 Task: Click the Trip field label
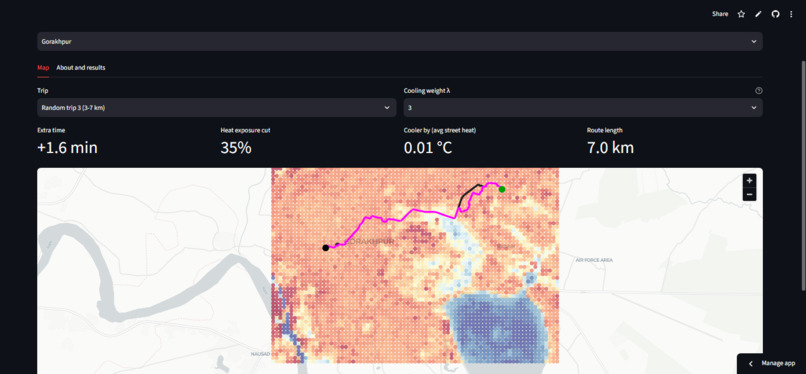(x=42, y=90)
